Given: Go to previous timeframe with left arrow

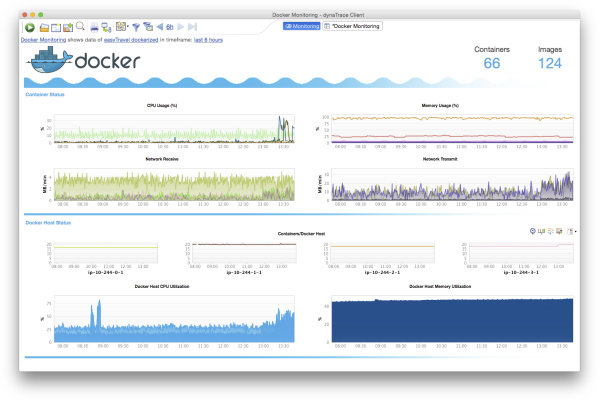Looking at the screenshot, I should click(160, 27).
